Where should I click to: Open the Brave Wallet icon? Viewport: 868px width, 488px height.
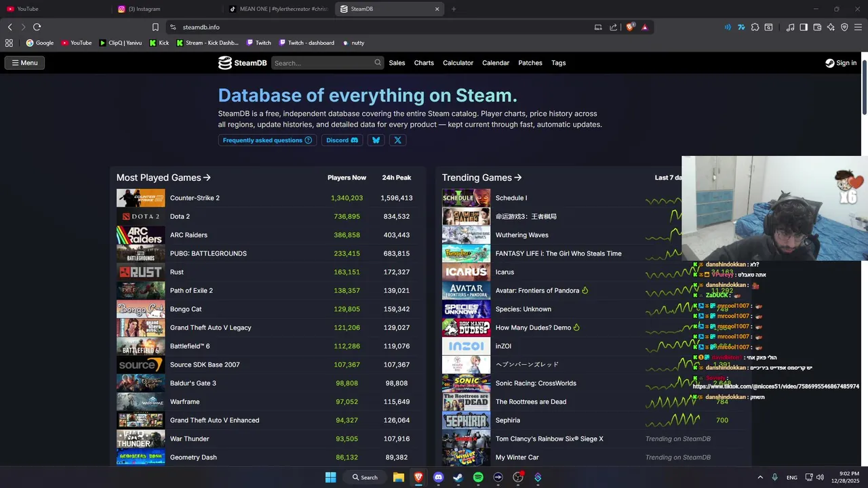[x=817, y=27]
